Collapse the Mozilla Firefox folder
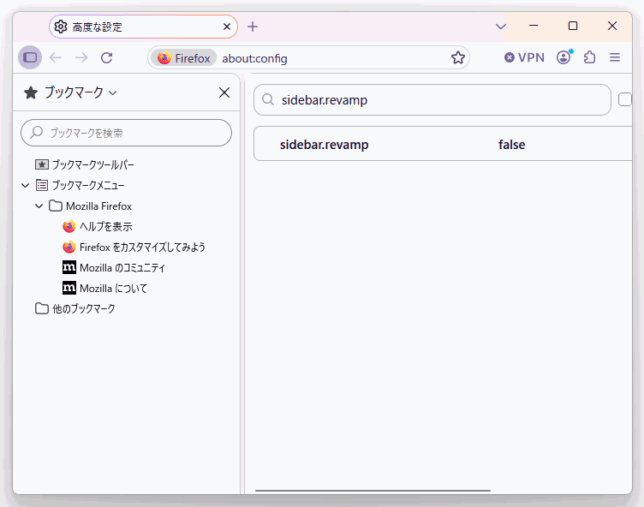The image size is (644, 507). click(39, 206)
